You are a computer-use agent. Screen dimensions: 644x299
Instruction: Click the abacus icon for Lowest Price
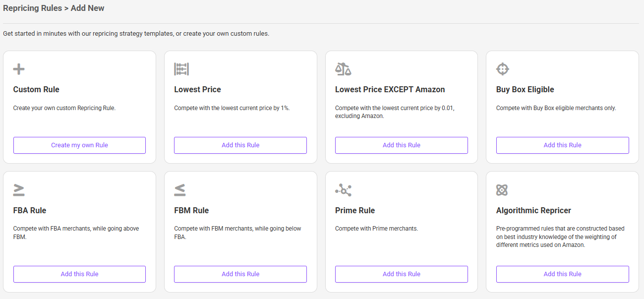coord(181,69)
